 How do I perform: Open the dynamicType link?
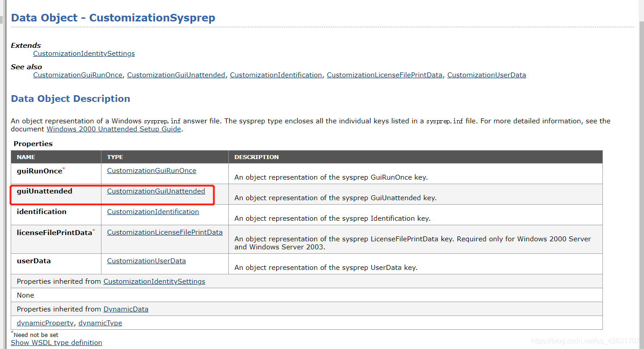[100, 323]
